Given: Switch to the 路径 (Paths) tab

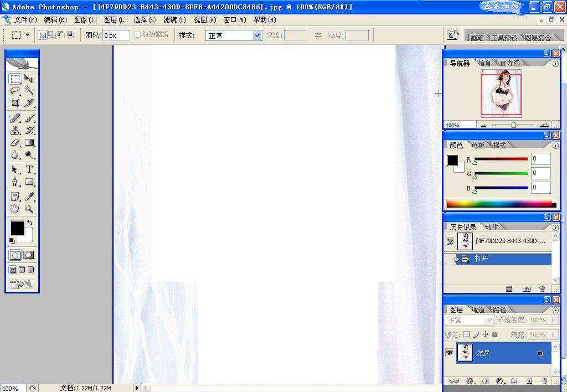Looking at the screenshot, I should (x=499, y=310).
